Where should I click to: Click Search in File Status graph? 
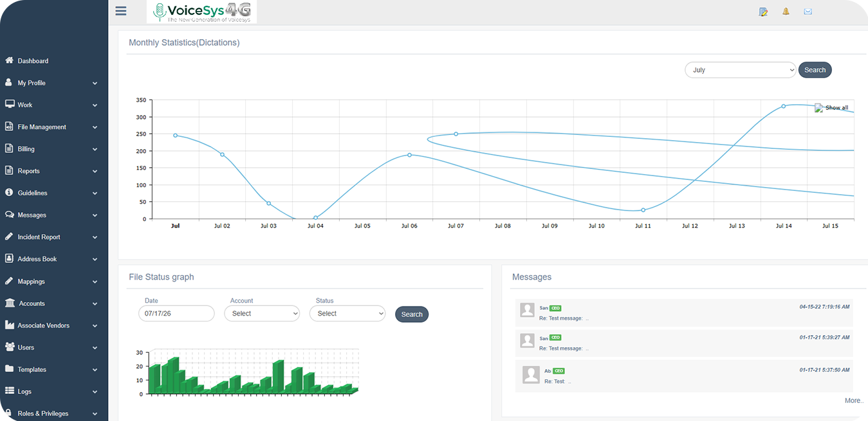(412, 314)
